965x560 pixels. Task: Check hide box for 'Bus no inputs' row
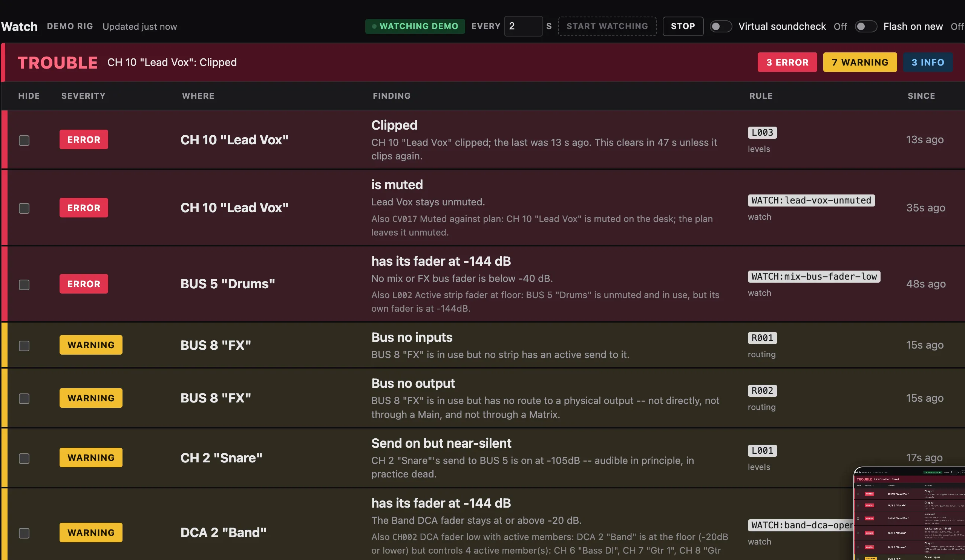pyautogui.click(x=24, y=346)
